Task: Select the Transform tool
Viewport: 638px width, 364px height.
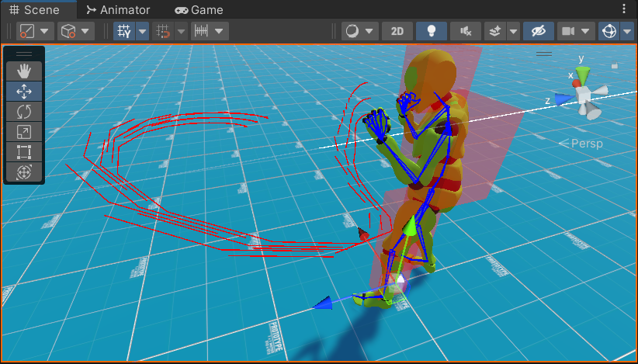Action: click(x=23, y=172)
